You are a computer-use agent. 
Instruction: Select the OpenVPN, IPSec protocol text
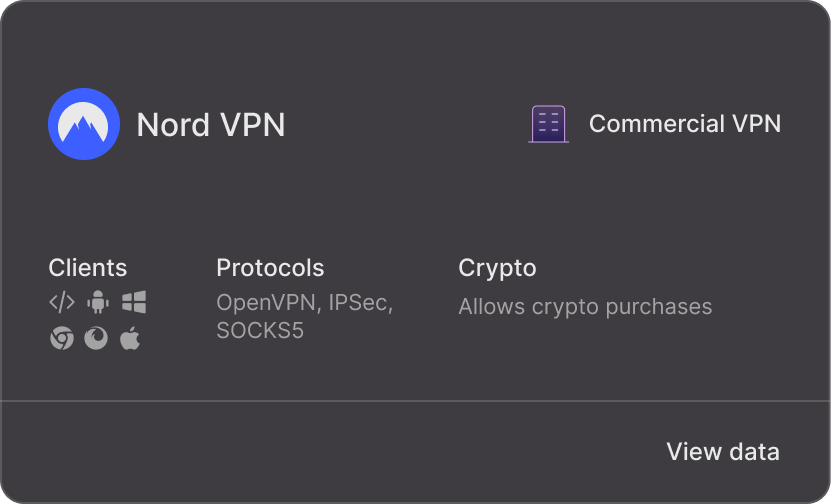click(304, 303)
